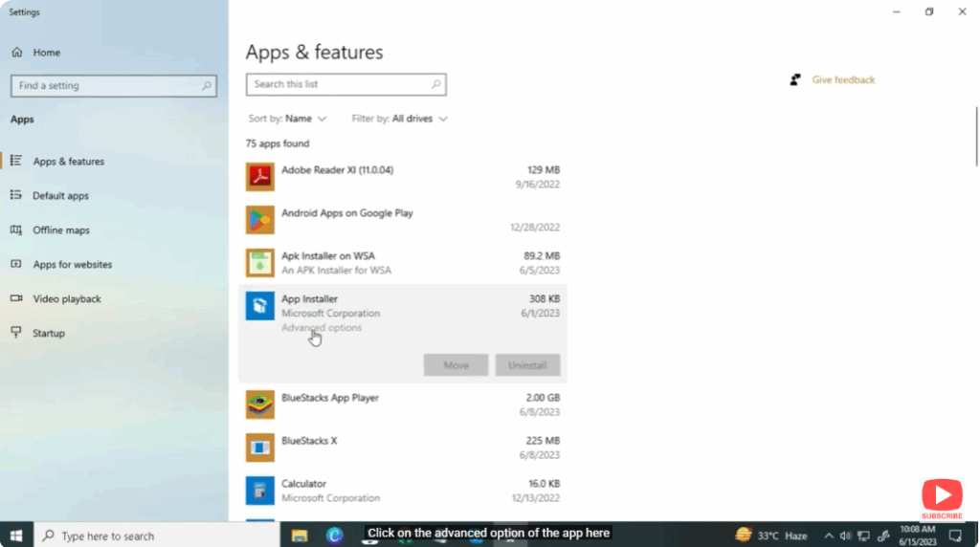This screenshot has height=547, width=980.
Task: Go to Offline maps settings
Action: pyautogui.click(x=61, y=230)
